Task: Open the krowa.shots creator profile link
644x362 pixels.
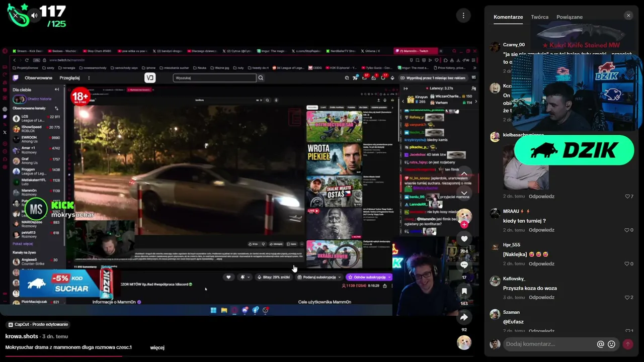Action: 22,336
